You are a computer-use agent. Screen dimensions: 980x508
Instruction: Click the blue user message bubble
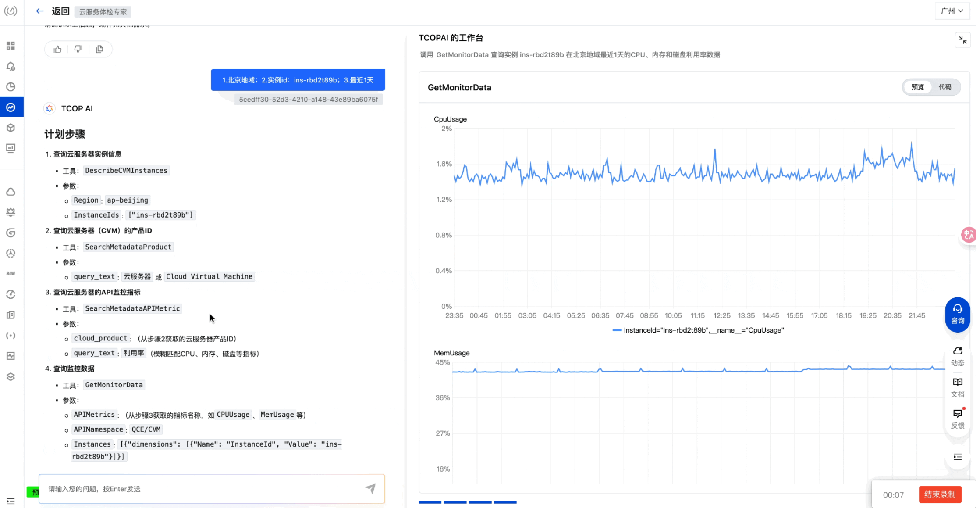298,80
